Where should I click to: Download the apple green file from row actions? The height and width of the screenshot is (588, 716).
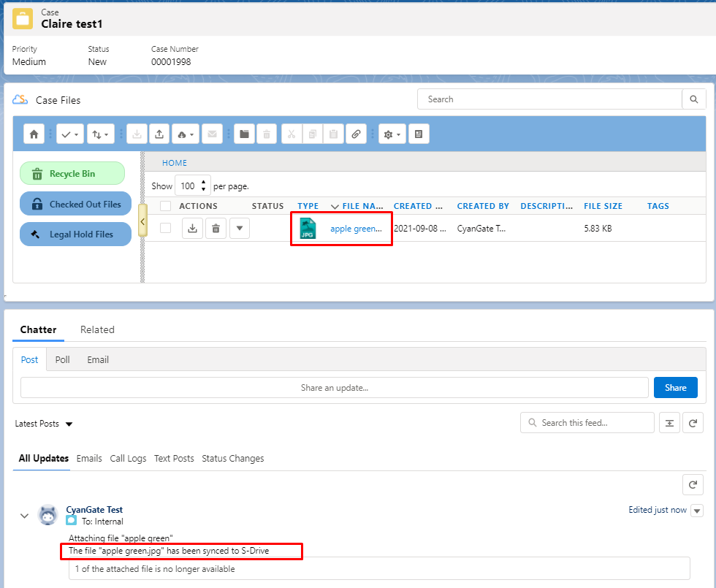coord(192,229)
